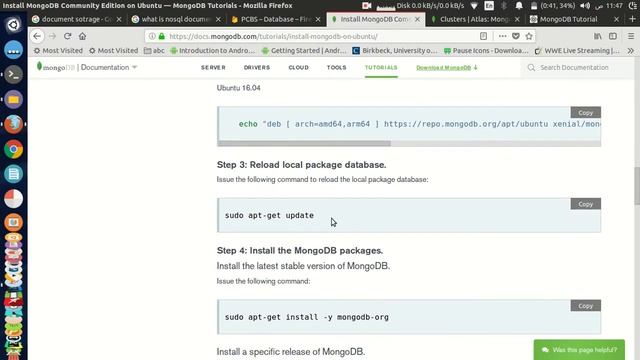Open Ubuntu dash launcher icon
640x360 pixels.
coord(13,25)
